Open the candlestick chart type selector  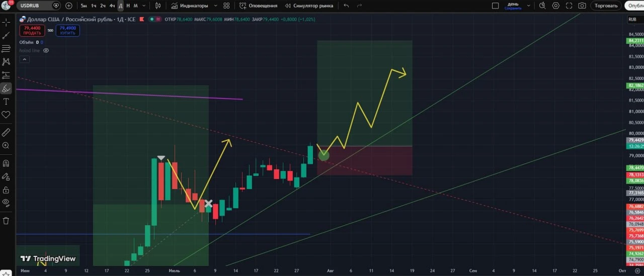158,6
